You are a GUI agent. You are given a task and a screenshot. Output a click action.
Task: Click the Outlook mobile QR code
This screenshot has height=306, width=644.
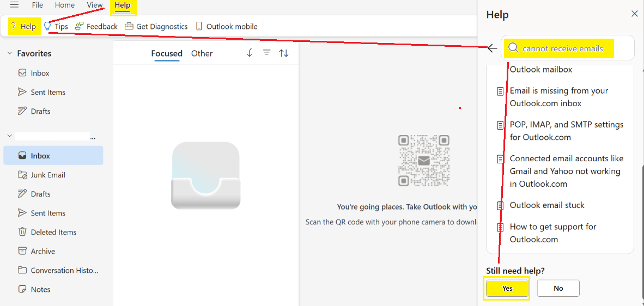tap(423, 161)
